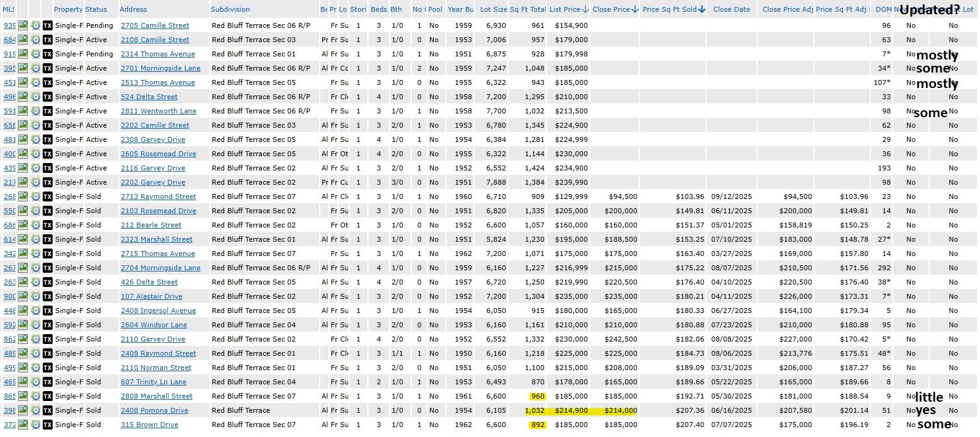Screen dimensions: 980x437
Task: Sort by the Address column header
Action: coord(133,9)
